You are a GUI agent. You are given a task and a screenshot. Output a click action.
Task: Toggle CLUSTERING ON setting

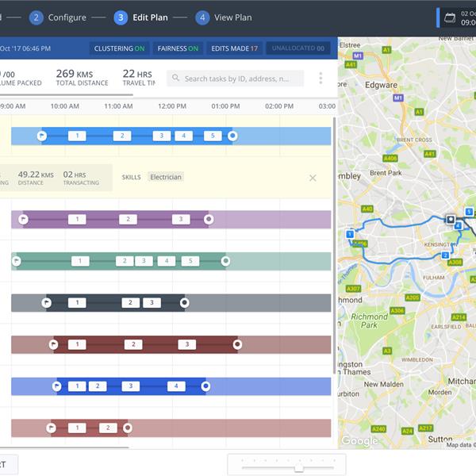(119, 48)
